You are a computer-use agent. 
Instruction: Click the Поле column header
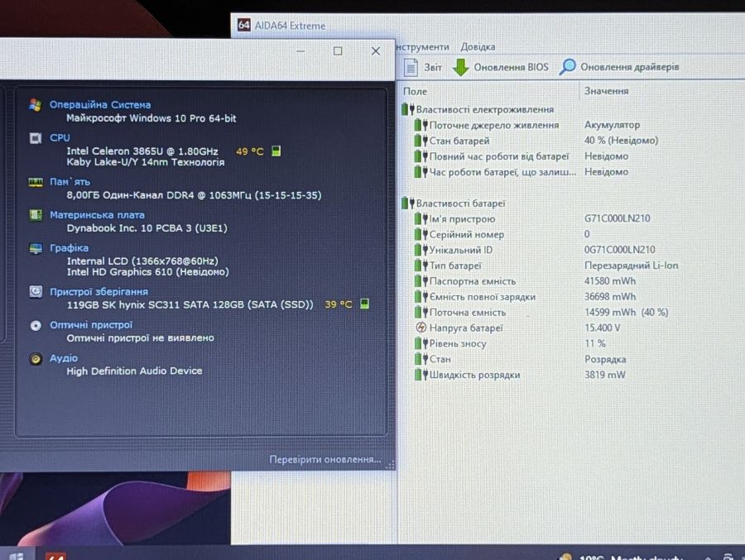coord(415,91)
